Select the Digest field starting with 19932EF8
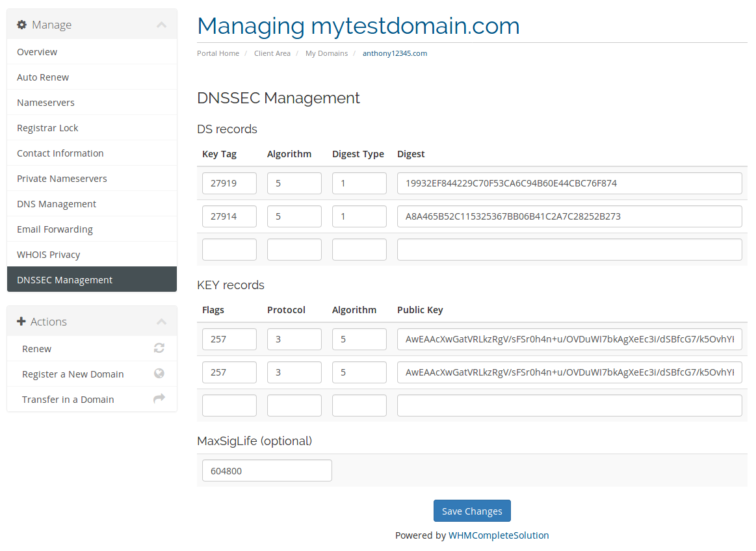The width and height of the screenshot is (756, 551). tap(569, 183)
